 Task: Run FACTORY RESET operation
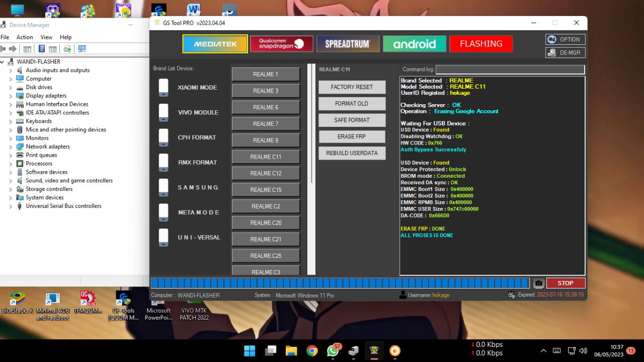point(352,87)
